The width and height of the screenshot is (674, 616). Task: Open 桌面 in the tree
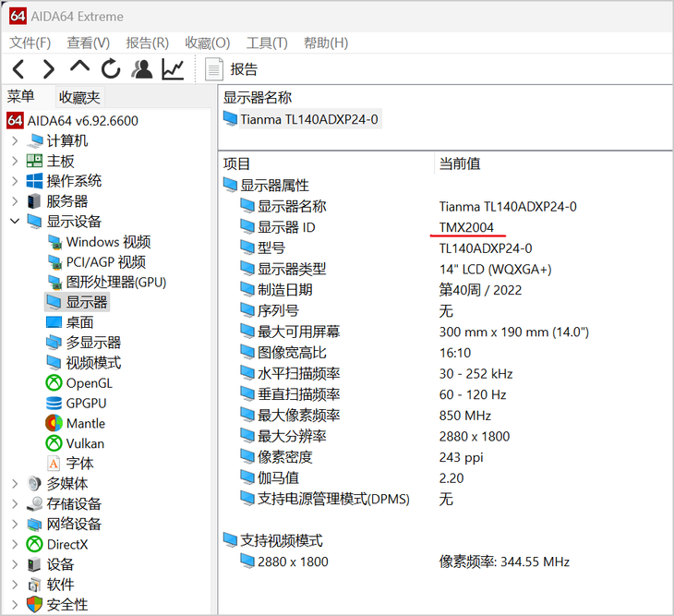click(79, 322)
